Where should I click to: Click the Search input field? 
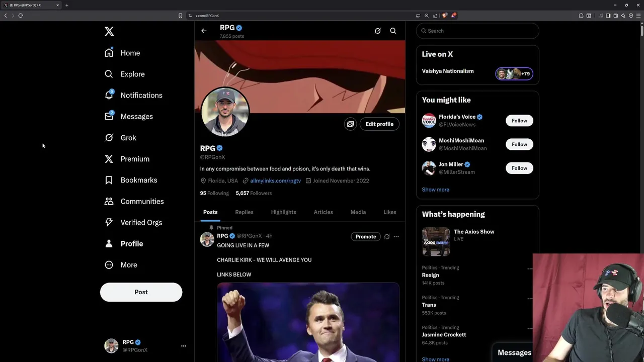click(477, 31)
